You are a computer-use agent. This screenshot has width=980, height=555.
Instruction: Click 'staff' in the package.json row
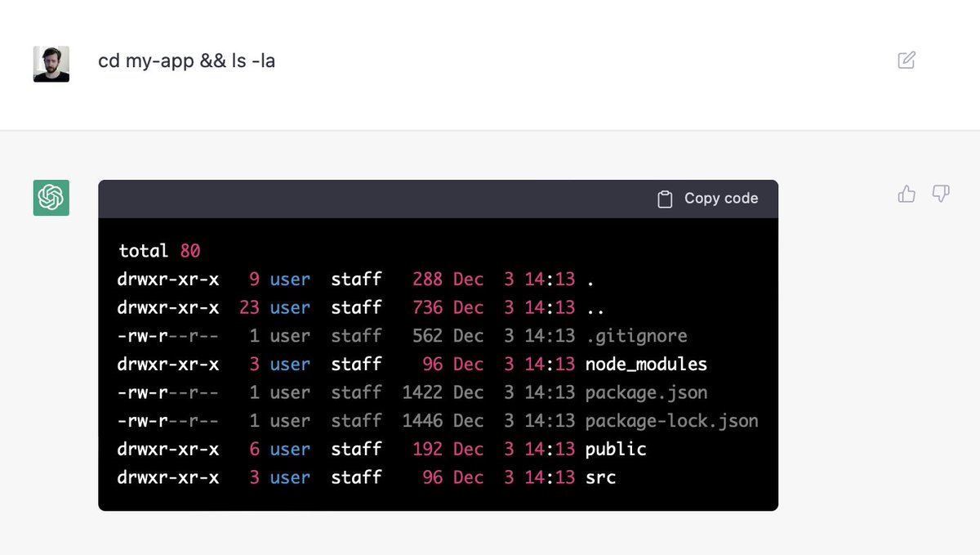pos(356,392)
